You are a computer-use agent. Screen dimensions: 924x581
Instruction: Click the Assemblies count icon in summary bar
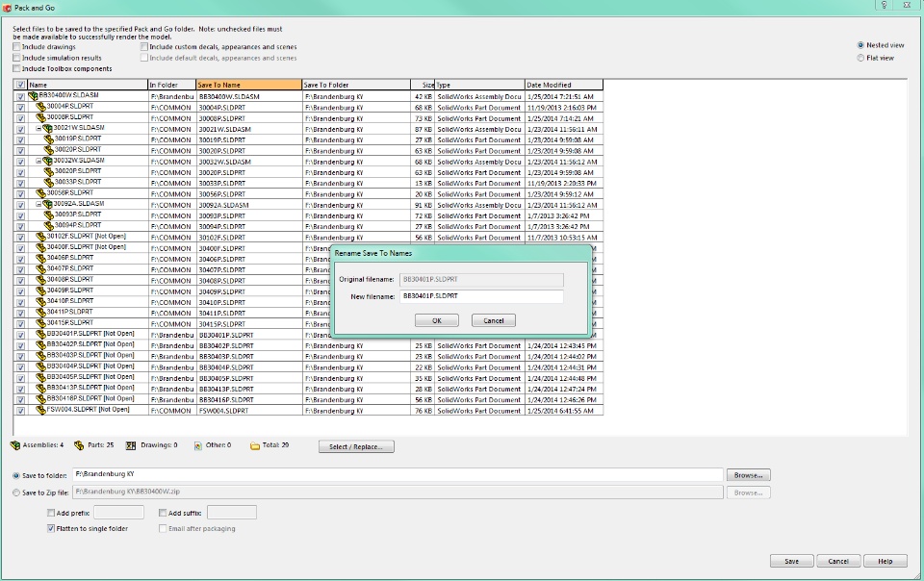click(15, 445)
